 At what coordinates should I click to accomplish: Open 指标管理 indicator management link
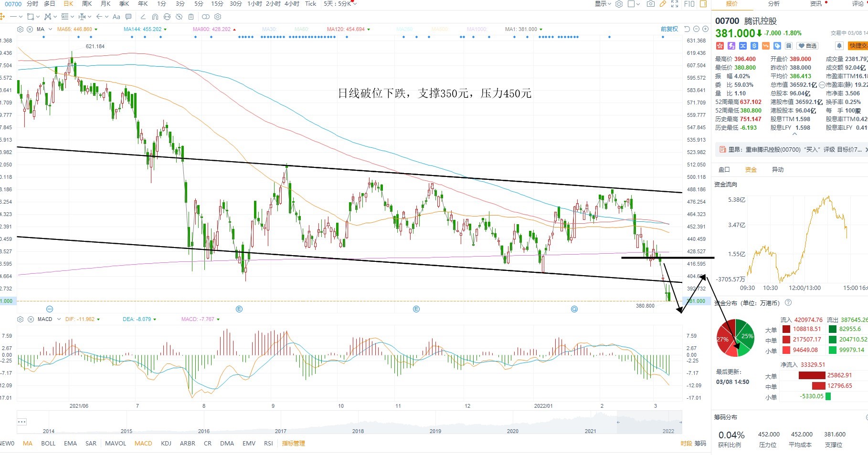coord(293,444)
